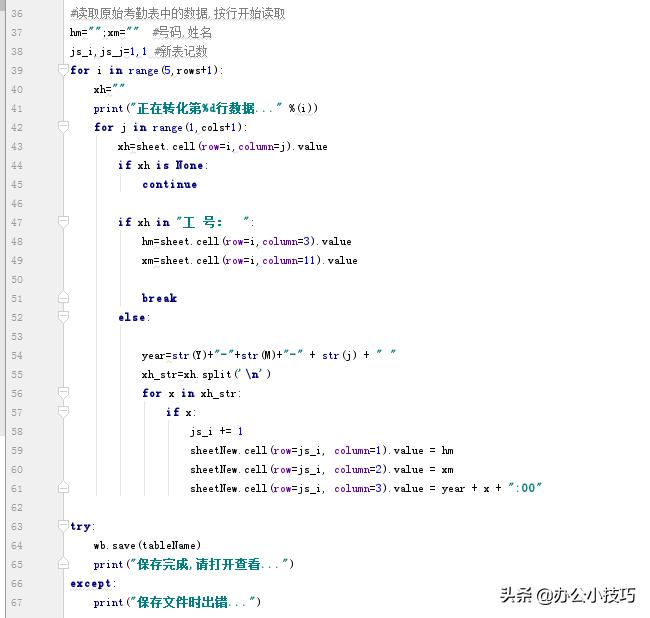Click xh_str=xh.split on line 55
Viewport: 650px width, 618px height.
[206, 374]
